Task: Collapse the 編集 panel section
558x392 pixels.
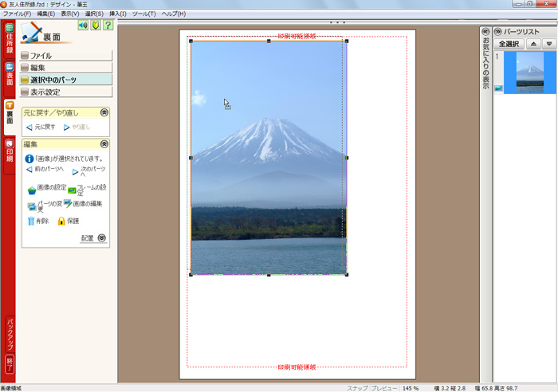Action: (x=104, y=144)
